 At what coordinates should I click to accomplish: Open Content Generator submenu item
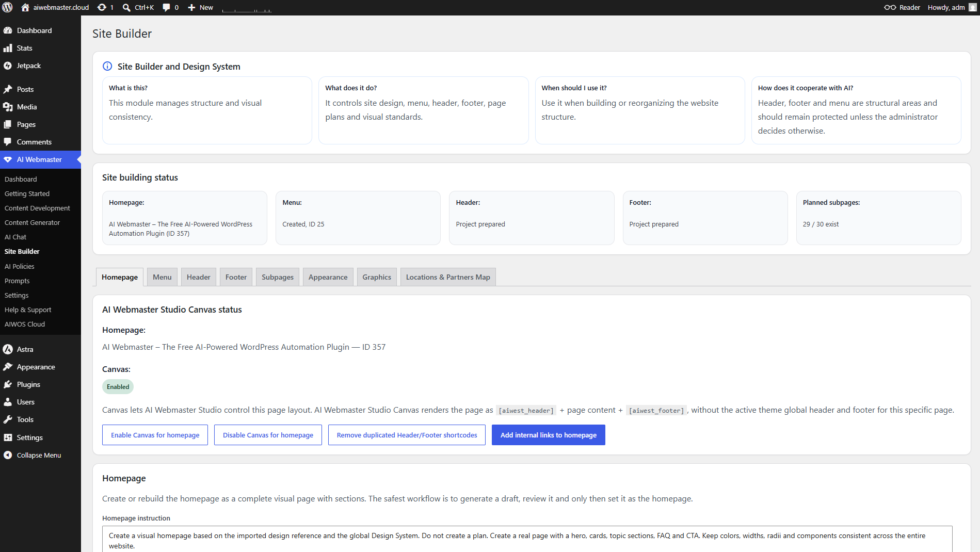pyautogui.click(x=32, y=222)
